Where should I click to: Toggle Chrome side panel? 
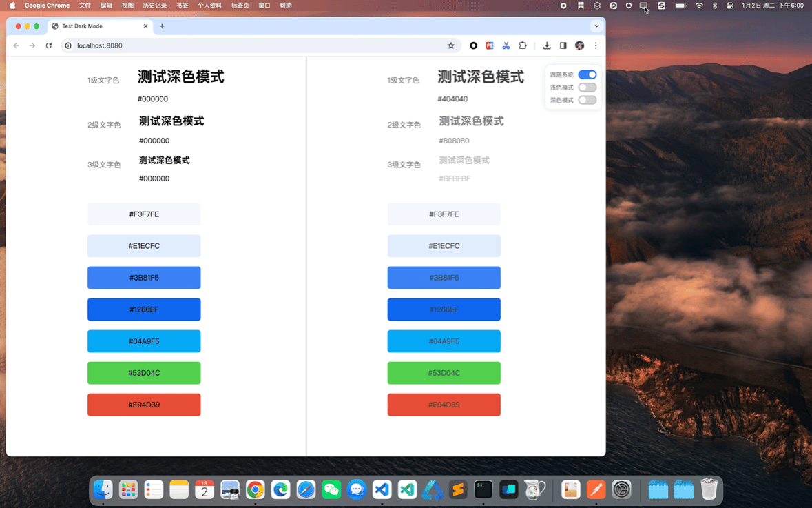coord(563,45)
